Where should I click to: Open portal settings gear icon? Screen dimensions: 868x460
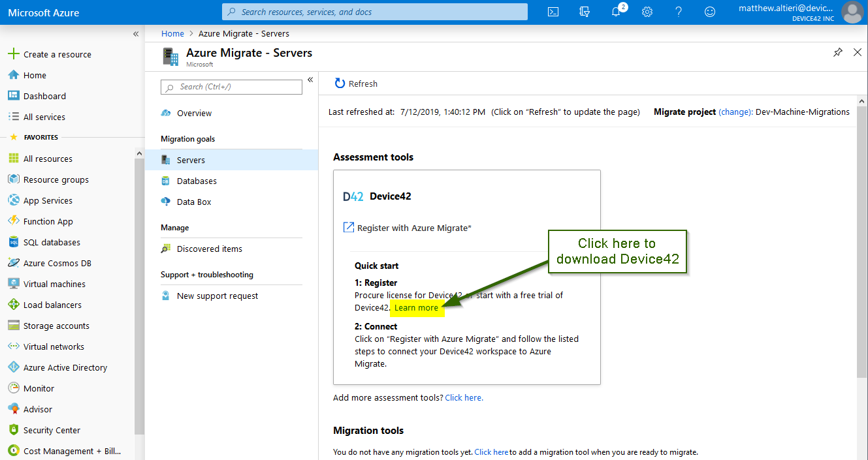click(647, 12)
